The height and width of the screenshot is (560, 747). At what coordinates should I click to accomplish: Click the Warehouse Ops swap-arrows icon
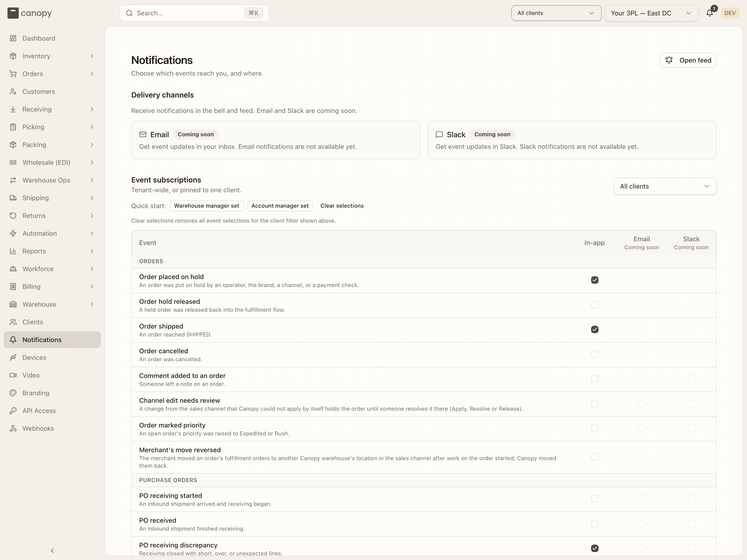(13, 180)
